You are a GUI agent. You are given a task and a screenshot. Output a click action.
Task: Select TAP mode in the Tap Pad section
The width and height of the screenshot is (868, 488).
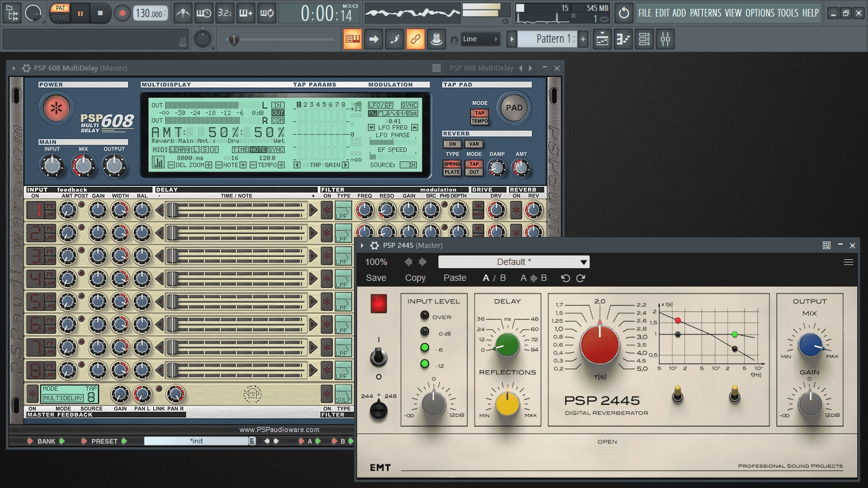point(480,113)
